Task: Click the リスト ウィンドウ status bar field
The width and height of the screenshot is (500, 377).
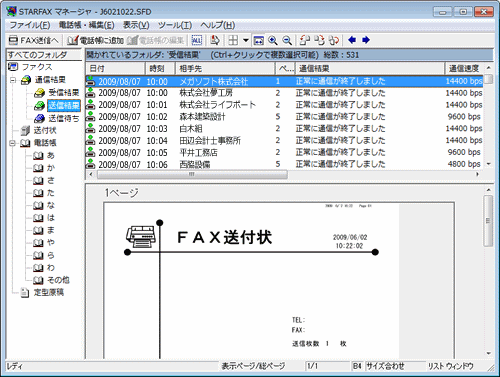Action: (451, 366)
